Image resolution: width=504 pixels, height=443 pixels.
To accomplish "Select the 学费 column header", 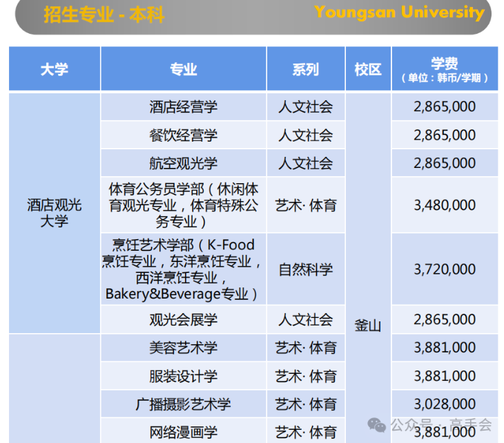I will (x=445, y=69).
